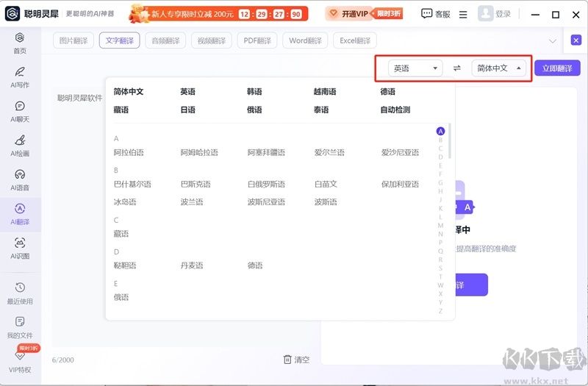Open the AI语音 voice icon
Screen dimensions: 588x386
tap(20, 175)
